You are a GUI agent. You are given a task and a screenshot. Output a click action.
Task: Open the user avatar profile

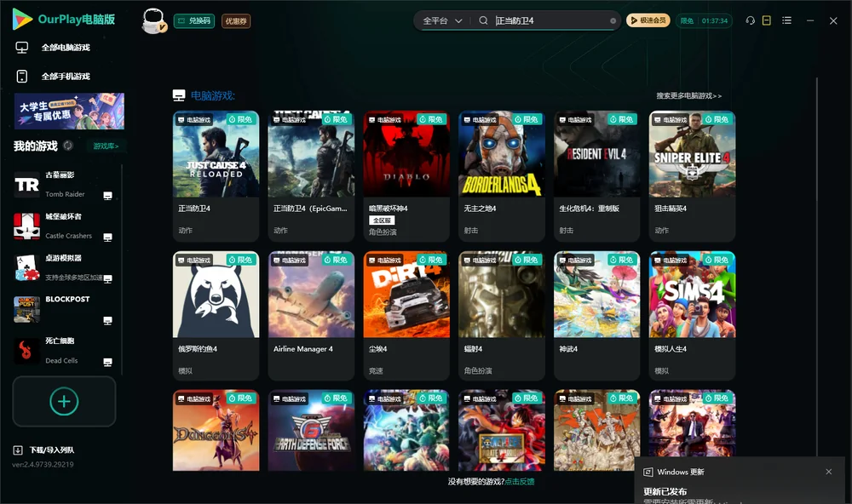(153, 21)
